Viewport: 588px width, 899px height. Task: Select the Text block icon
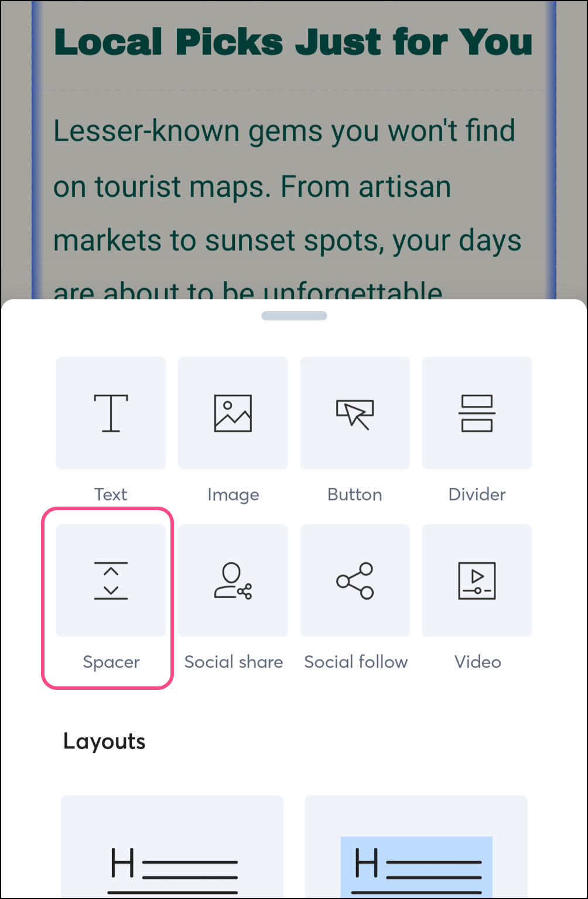point(111,413)
